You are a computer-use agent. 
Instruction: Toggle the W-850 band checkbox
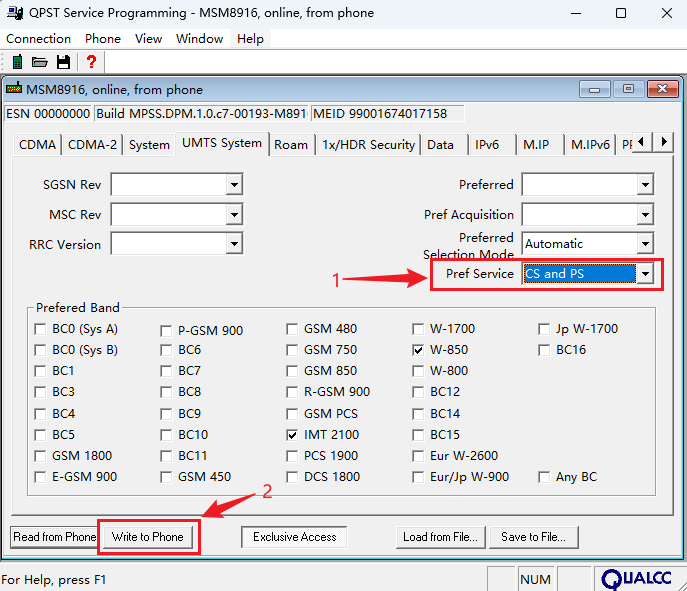tap(419, 350)
